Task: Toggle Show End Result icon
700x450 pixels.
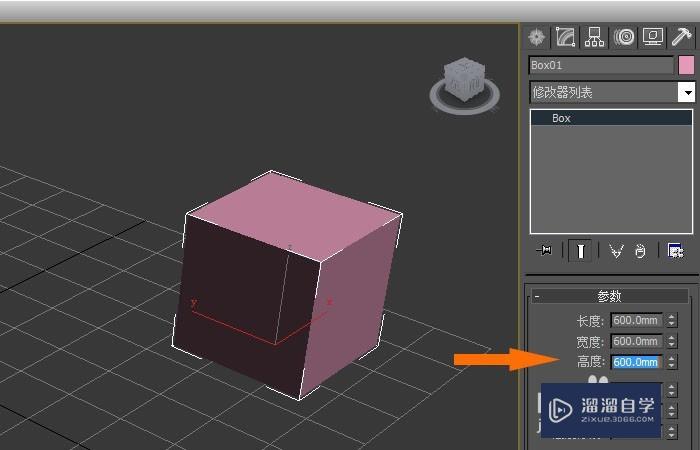Action: click(x=580, y=251)
